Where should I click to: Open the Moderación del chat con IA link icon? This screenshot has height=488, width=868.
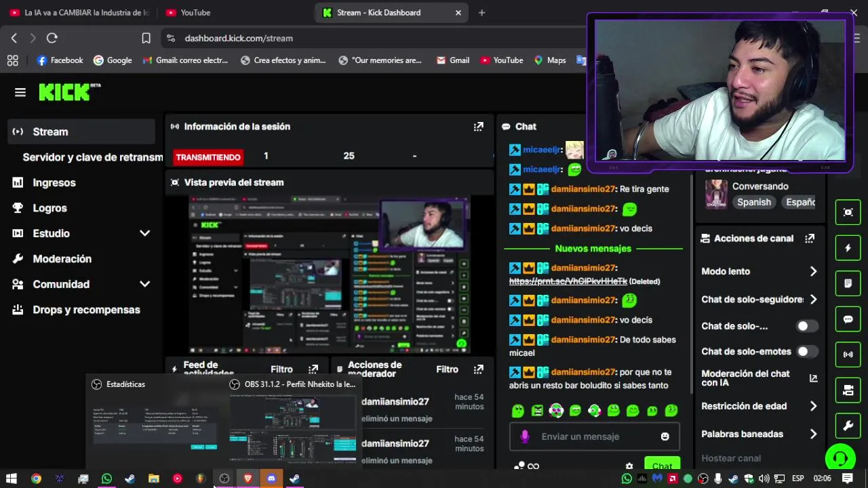point(813,379)
